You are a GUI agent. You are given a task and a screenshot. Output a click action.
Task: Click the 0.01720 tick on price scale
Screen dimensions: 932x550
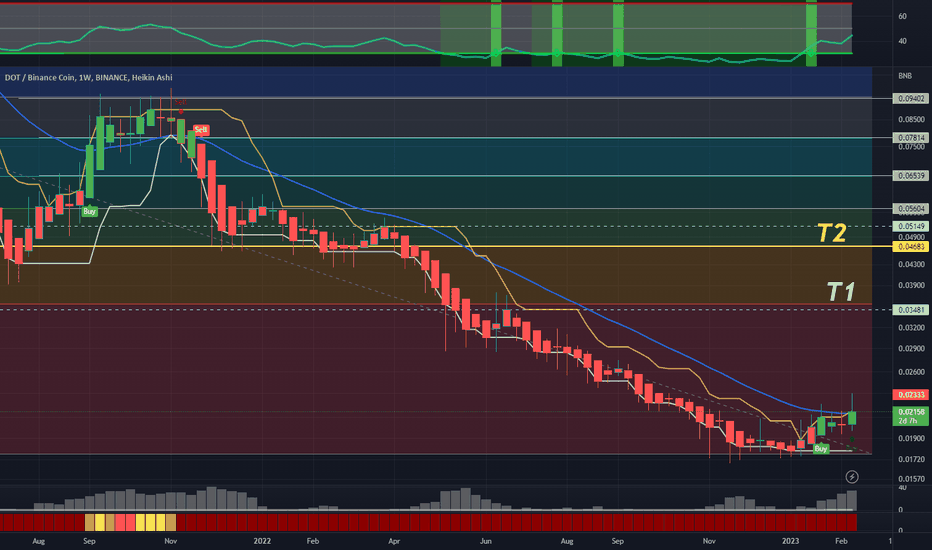(911, 460)
